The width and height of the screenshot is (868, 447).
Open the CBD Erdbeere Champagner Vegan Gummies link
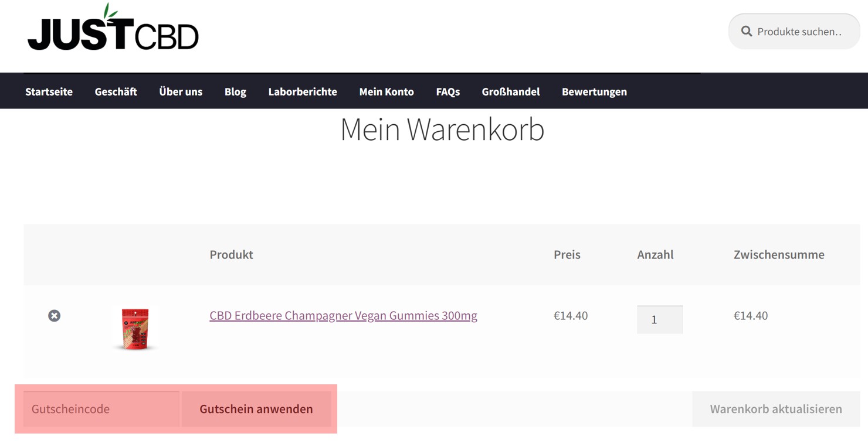pyautogui.click(x=343, y=316)
